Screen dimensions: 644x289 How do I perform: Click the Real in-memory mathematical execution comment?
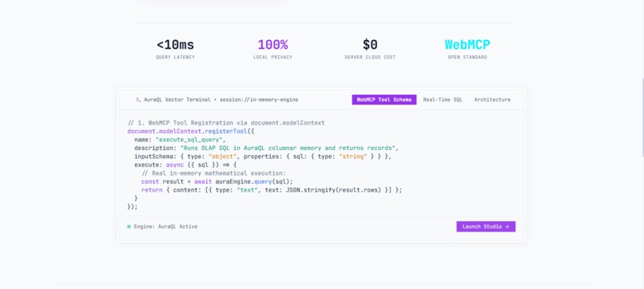point(213,173)
